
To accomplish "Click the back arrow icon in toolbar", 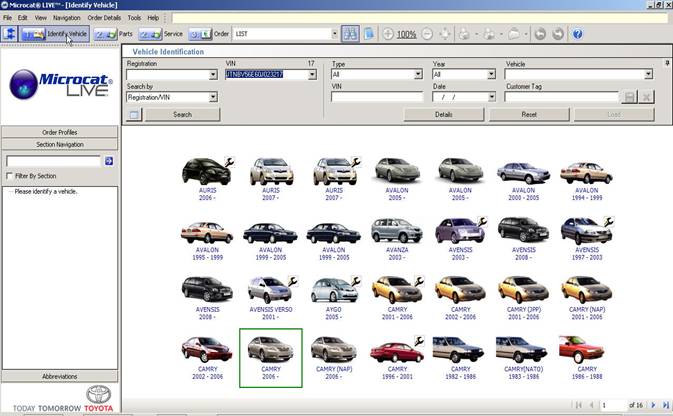I will (540, 33).
